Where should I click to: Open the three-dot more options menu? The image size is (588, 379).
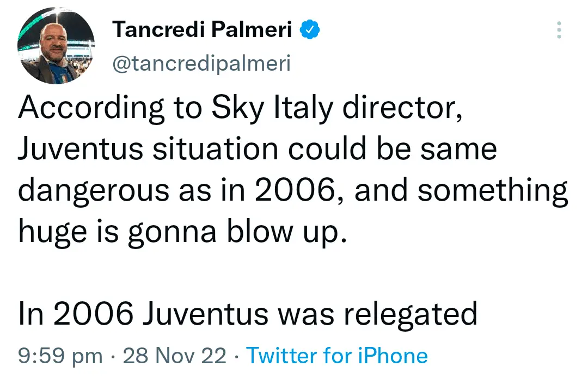(559, 30)
